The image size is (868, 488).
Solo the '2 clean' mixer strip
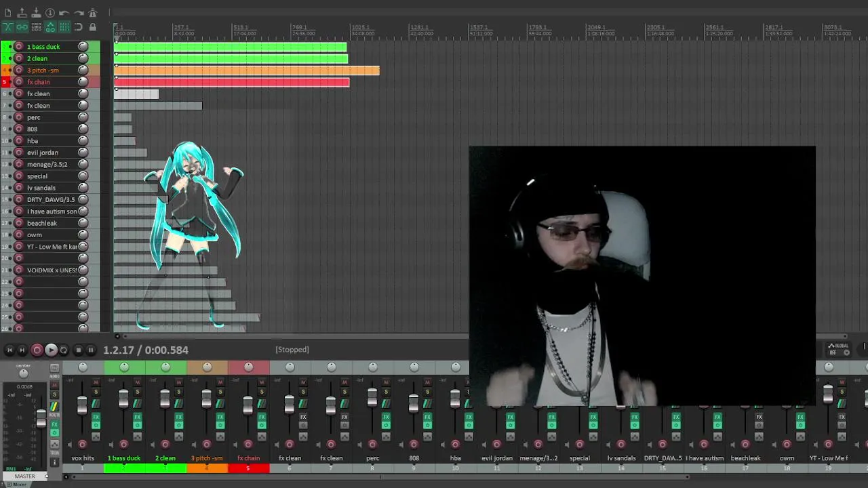click(x=178, y=392)
